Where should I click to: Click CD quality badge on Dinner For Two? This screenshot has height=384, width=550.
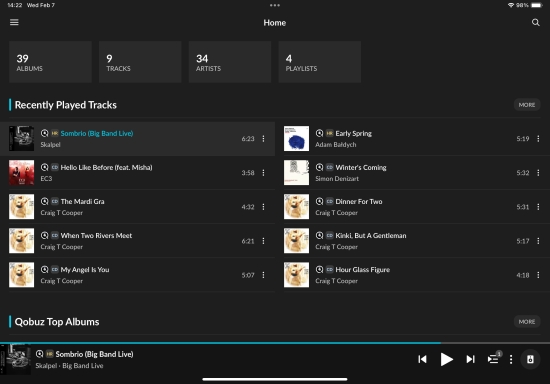329,201
